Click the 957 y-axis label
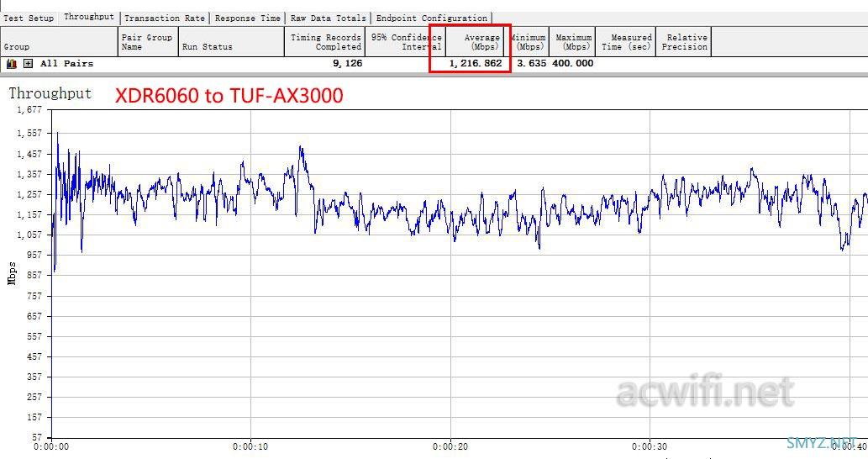This screenshot has width=868, height=459. tap(34, 256)
